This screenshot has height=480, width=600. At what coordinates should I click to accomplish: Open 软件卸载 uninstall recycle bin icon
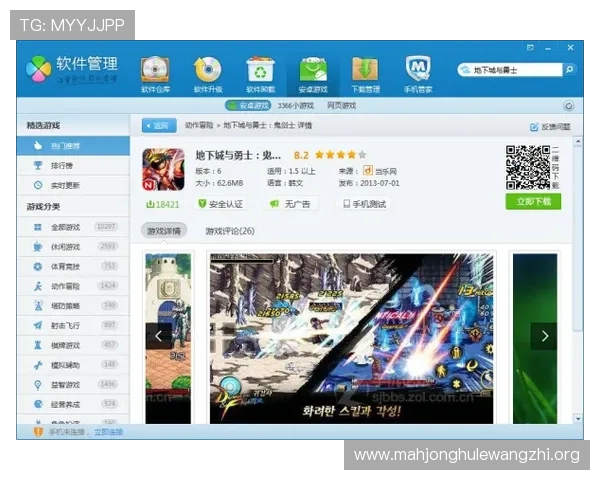tap(260, 74)
